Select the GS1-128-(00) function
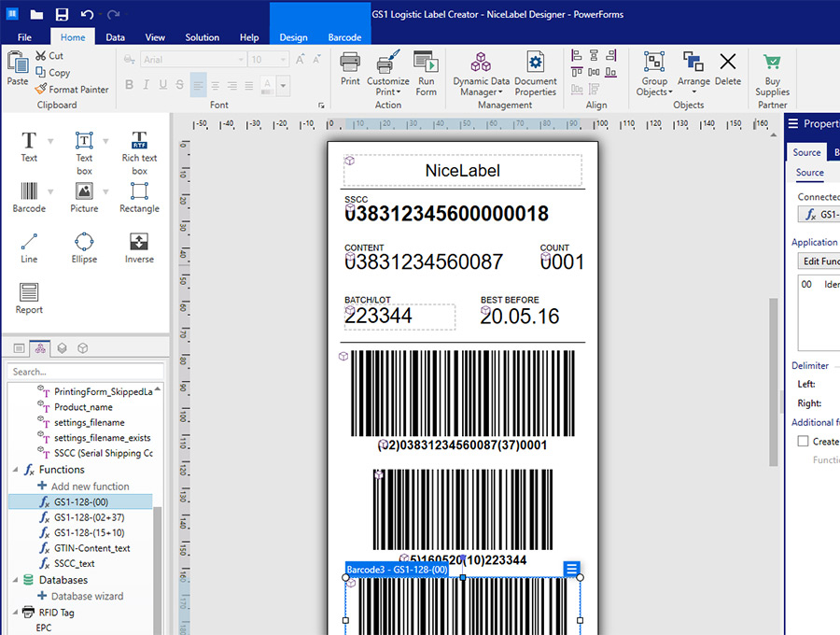840x635 pixels. coord(81,501)
